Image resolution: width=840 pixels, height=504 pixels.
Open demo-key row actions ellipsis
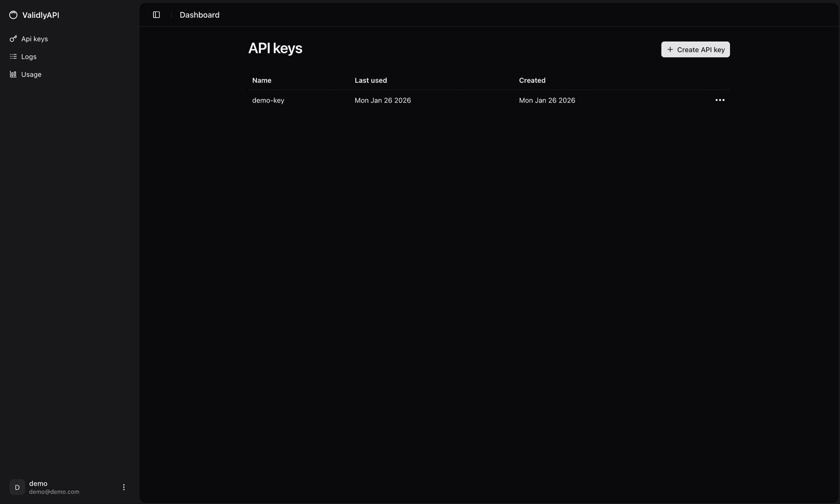720,100
